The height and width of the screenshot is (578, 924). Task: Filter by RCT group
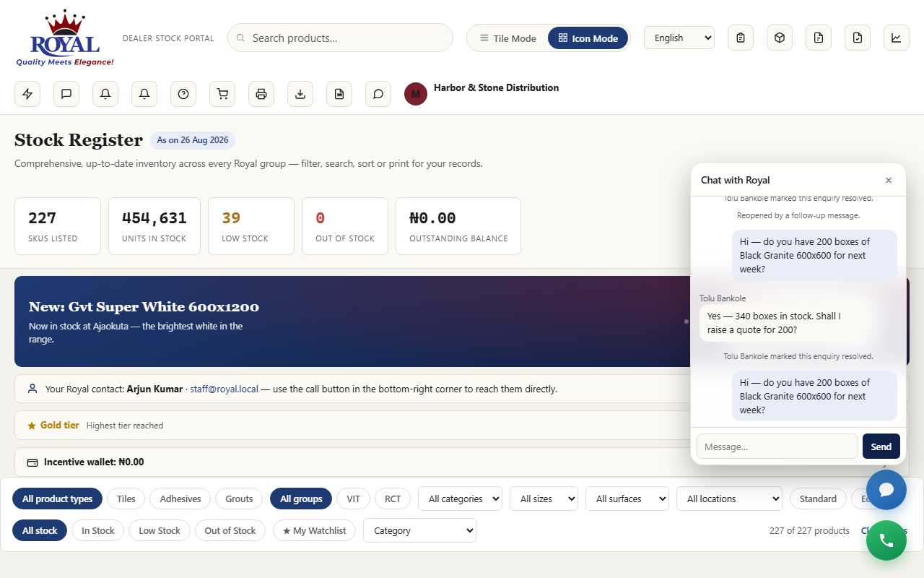393,499
